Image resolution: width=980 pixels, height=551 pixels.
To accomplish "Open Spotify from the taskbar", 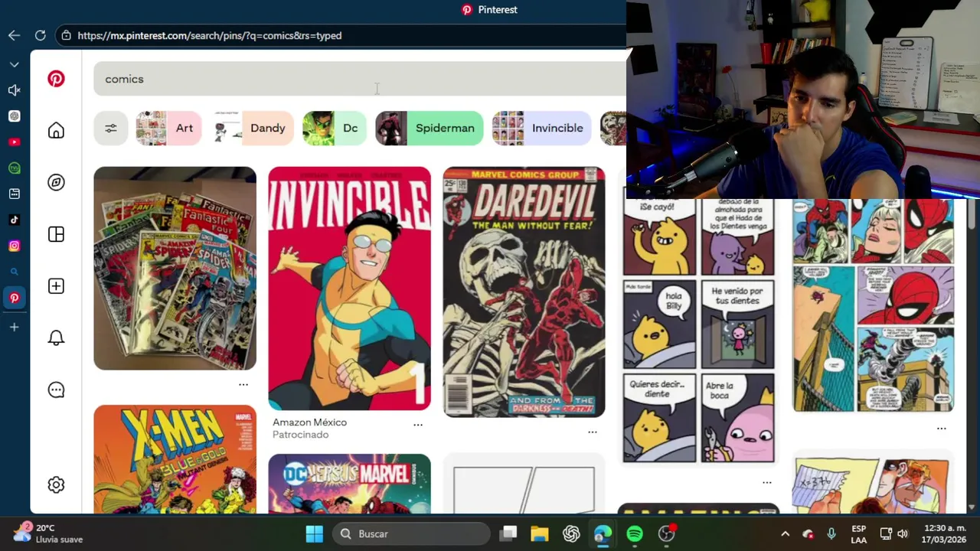I will coord(635,533).
